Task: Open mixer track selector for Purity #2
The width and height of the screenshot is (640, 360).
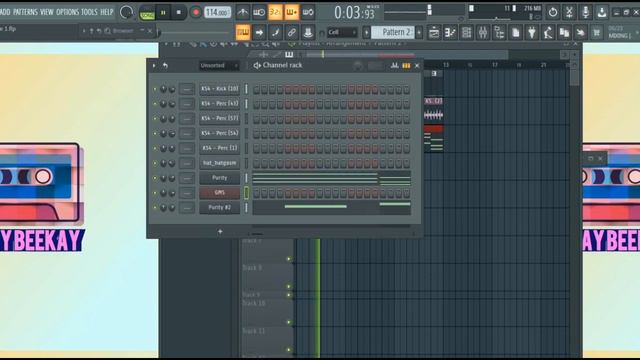Action: [187, 207]
